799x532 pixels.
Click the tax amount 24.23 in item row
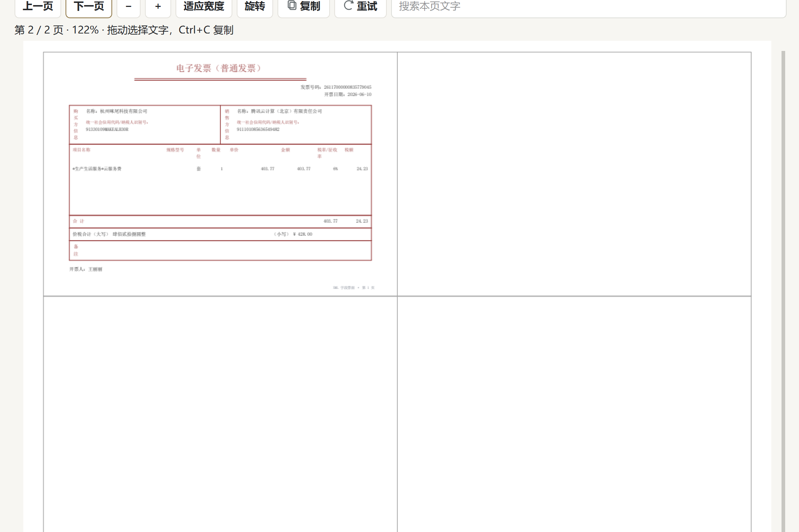(362, 168)
